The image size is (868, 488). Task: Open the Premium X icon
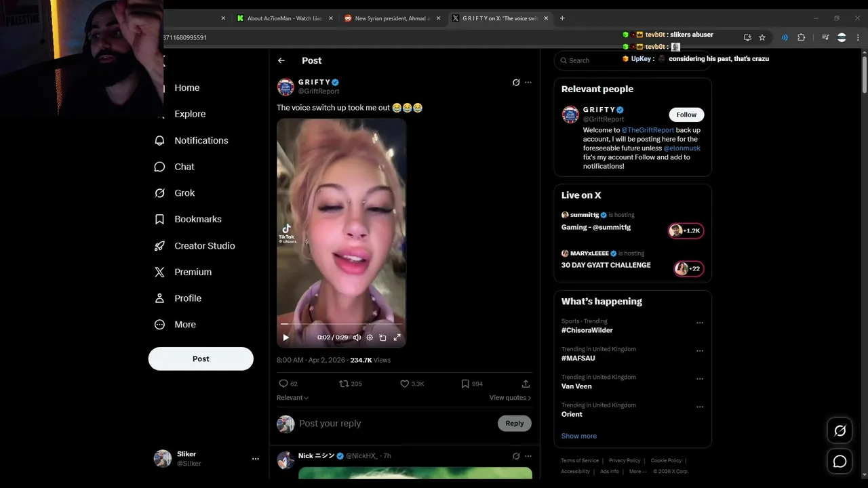pyautogui.click(x=159, y=272)
